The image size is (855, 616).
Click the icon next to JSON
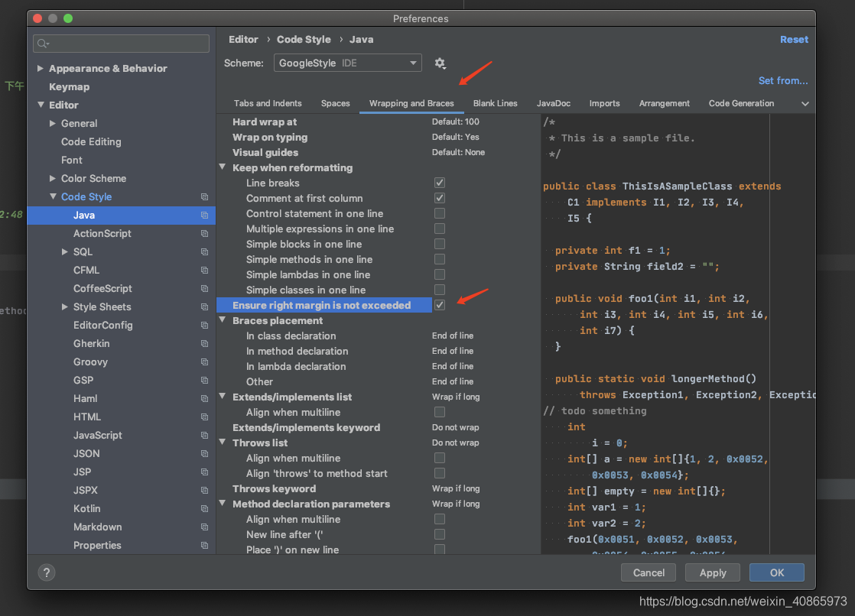(x=204, y=453)
